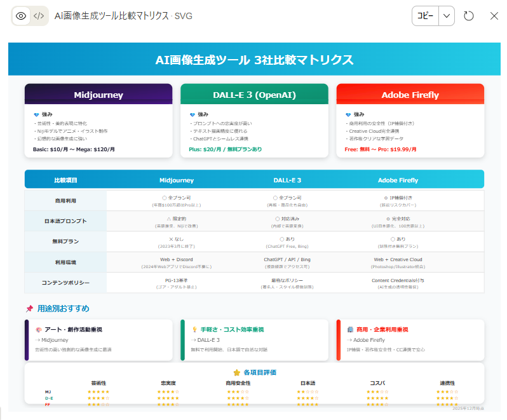Click the '→ Midjourney' recommendation text
This screenshot has width=507, height=420.
tap(51, 340)
